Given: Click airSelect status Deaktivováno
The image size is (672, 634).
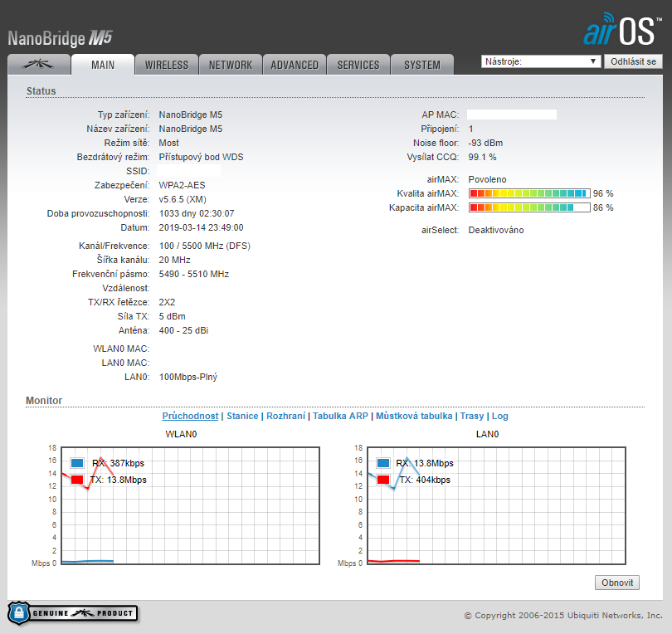Looking at the screenshot, I should (496, 230).
